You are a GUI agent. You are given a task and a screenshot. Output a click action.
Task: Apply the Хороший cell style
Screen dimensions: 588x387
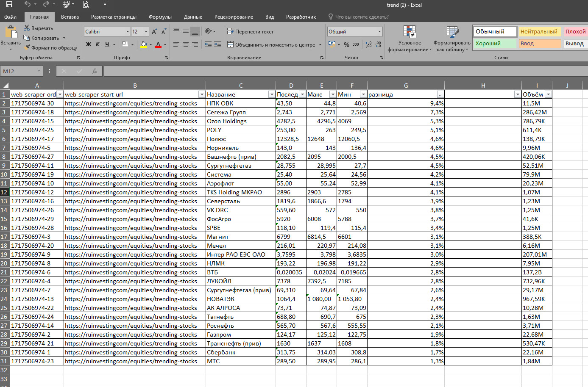[x=495, y=44]
